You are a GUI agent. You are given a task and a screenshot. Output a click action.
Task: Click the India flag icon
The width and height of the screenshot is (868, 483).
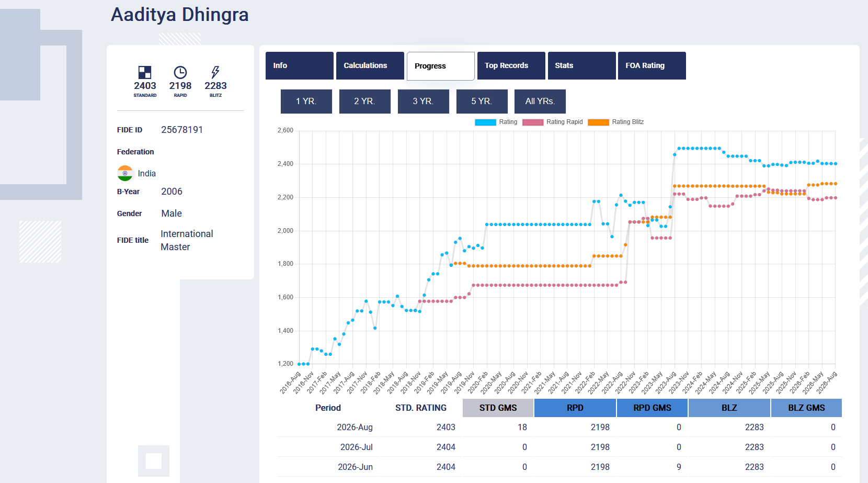click(x=125, y=173)
